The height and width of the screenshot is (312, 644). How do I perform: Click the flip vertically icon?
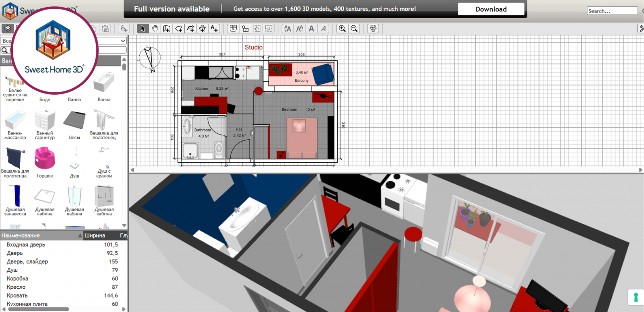click(269, 29)
